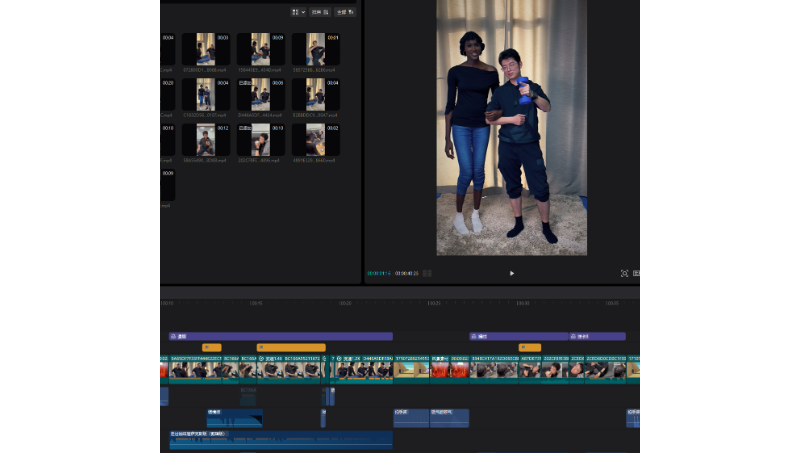Select the media thumbnail with 00:12 duration
This screenshot has height=453, width=800.
(x=205, y=140)
